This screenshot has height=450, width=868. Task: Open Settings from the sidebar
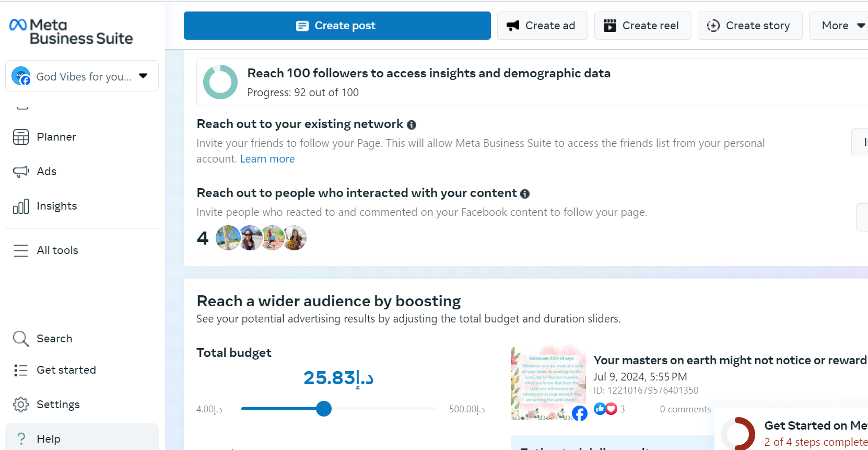(x=82, y=405)
